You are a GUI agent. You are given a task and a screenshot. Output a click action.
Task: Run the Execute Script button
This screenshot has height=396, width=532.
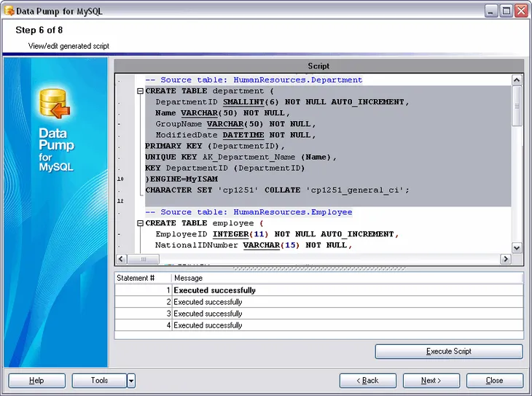tap(449, 352)
